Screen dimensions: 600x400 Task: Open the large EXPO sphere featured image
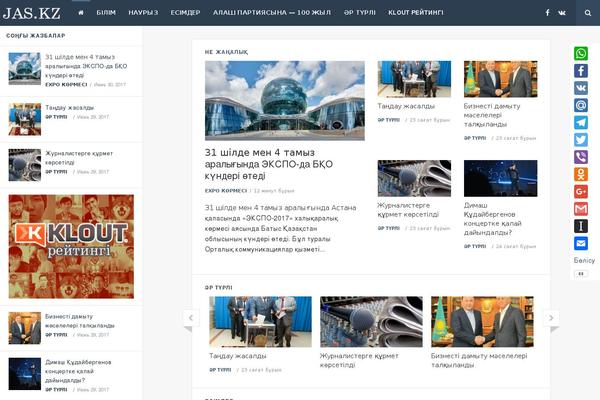click(x=285, y=101)
